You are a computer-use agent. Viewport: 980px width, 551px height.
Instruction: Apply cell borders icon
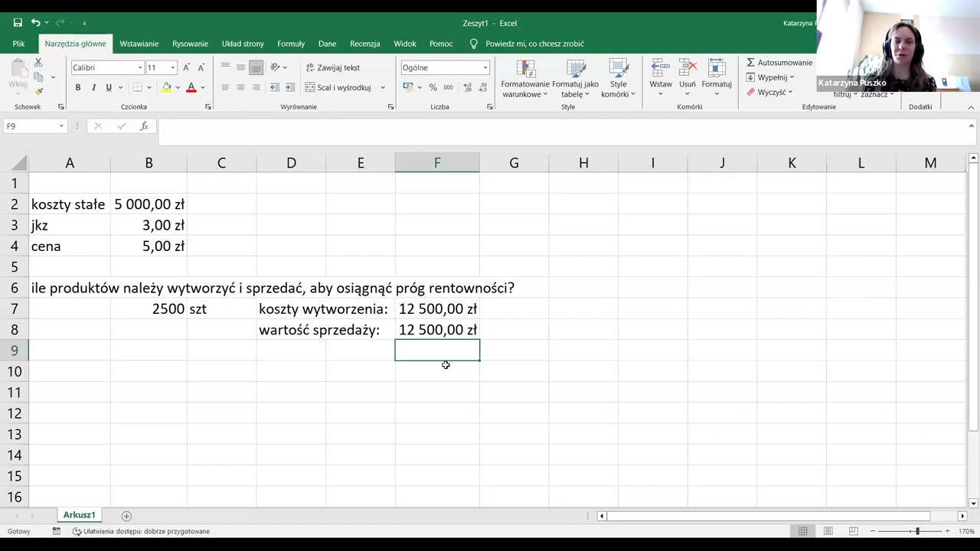(x=137, y=87)
